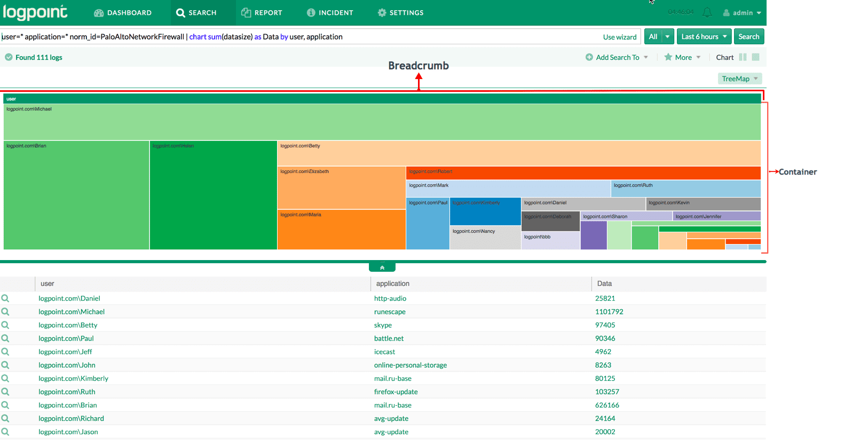Click the magnifier icon for the Ruth row
This screenshot has width=868, height=440.
point(5,392)
